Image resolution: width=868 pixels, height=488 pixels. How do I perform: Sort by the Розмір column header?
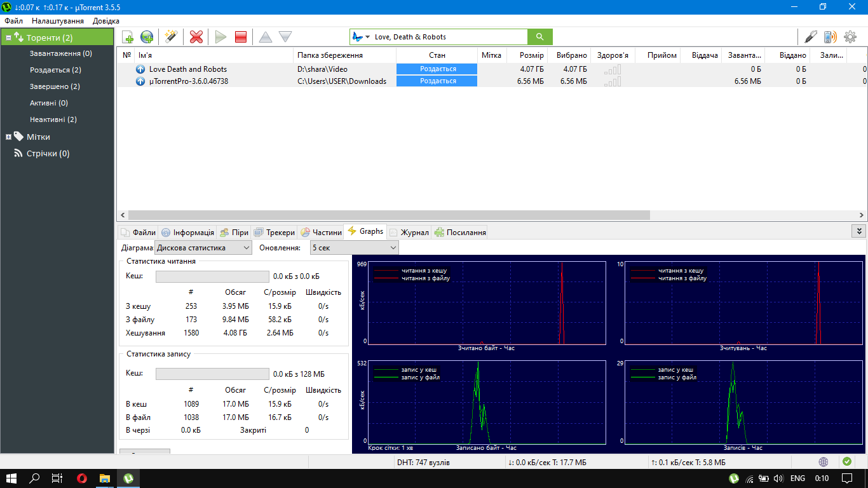pyautogui.click(x=527, y=55)
